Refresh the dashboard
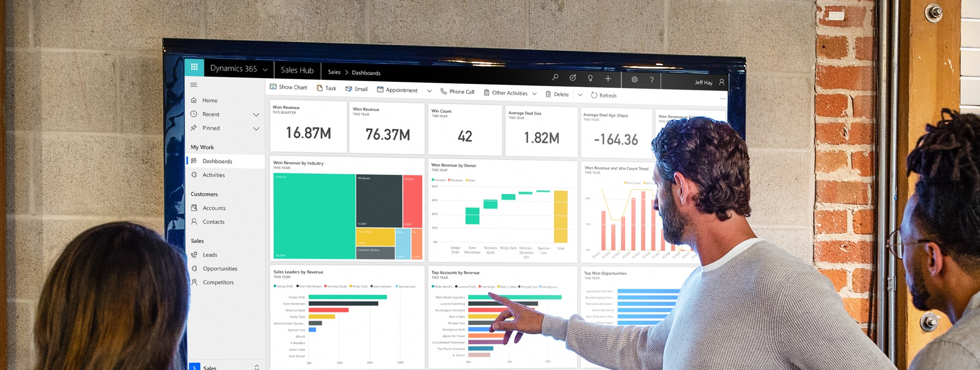Image resolution: width=980 pixels, height=370 pixels. point(604,95)
